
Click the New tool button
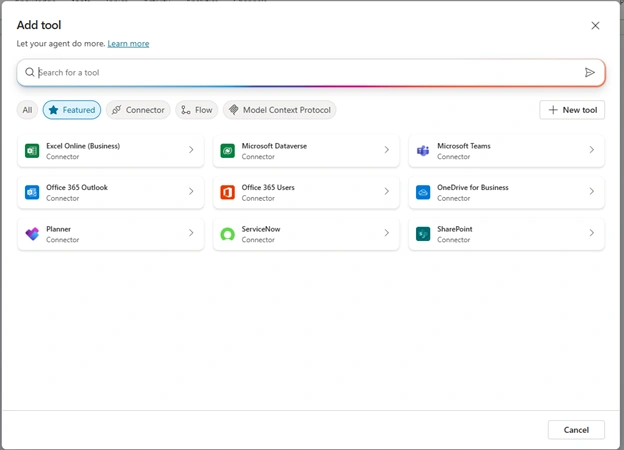point(572,110)
